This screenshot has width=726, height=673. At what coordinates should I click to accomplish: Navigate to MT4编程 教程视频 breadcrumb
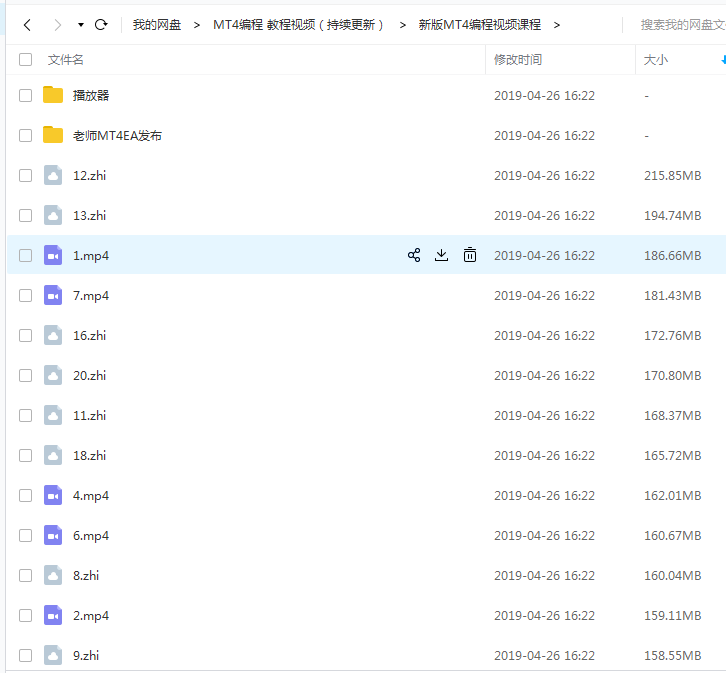298,25
